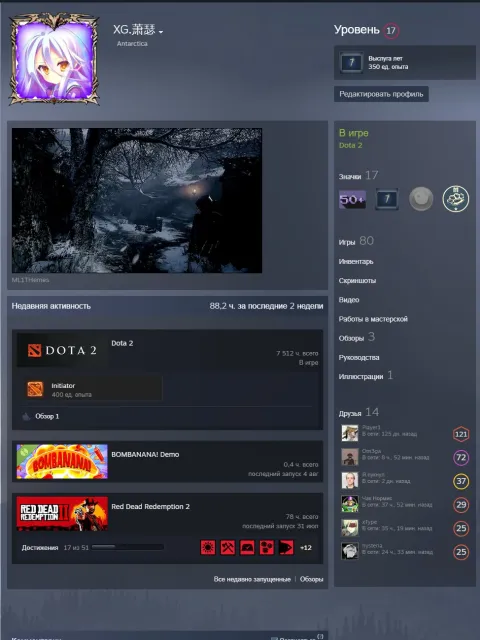480x640 pixels.
Task: Open the 50+ games collector badge
Action: point(352,200)
